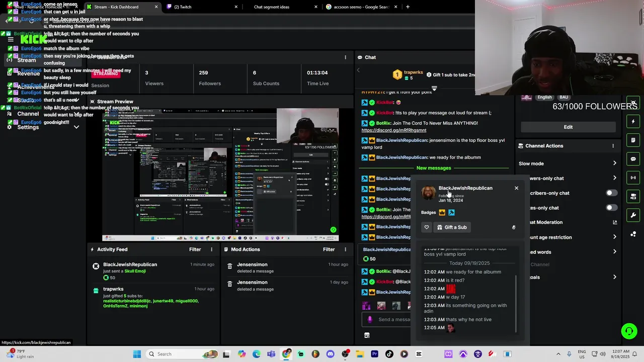The image size is (644, 362).
Task: Click the shop icon below the chat input
Action: click(x=367, y=335)
